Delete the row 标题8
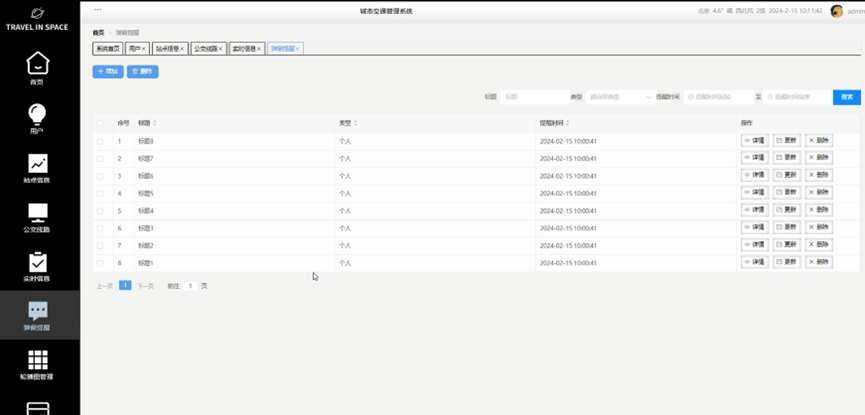 pos(819,141)
